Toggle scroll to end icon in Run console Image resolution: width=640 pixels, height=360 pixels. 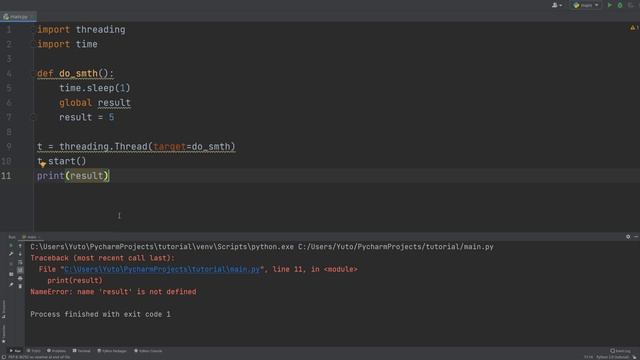[20, 270]
